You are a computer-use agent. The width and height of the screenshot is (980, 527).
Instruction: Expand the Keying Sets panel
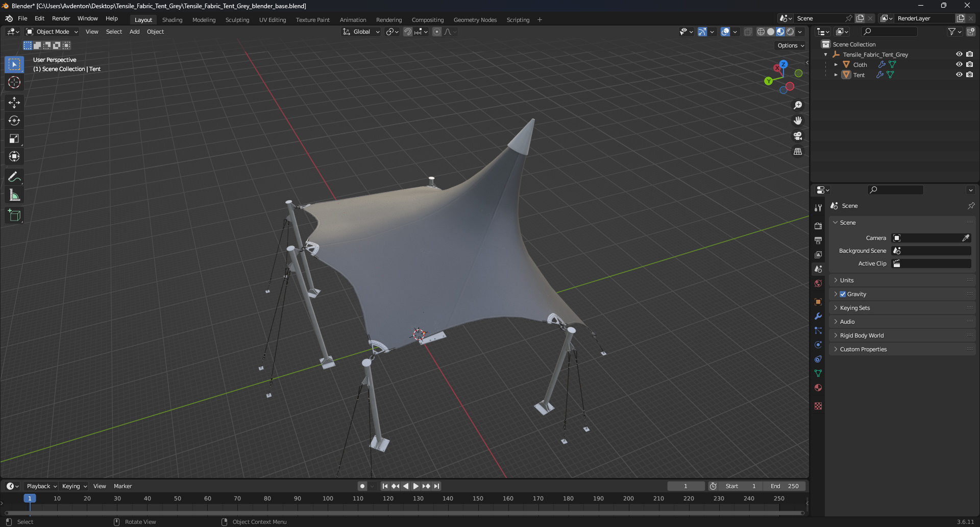coord(902,308)
